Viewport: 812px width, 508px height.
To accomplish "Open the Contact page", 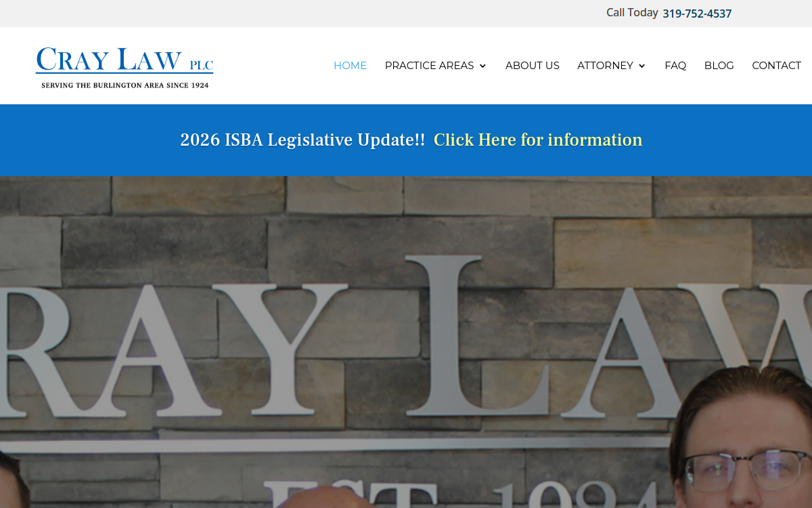I will pos(776,66).
